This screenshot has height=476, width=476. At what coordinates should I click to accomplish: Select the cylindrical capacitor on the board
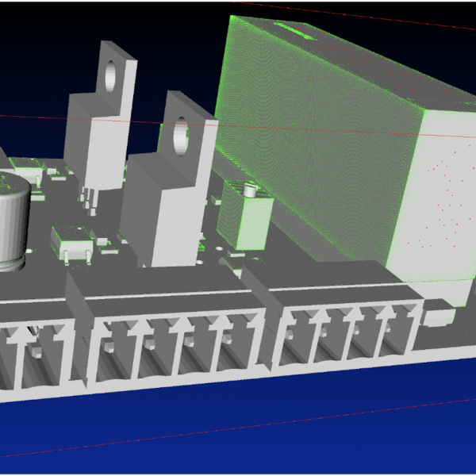click(13, 221)
